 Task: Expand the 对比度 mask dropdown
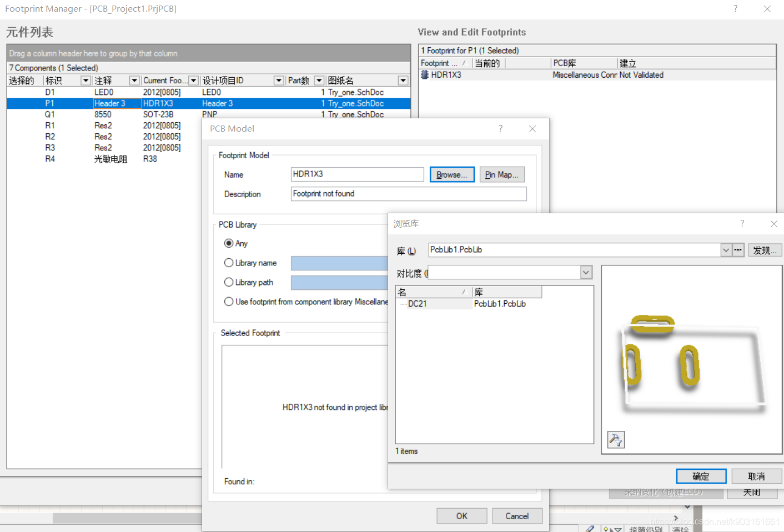pyautogui.click(x=586, y=272)
